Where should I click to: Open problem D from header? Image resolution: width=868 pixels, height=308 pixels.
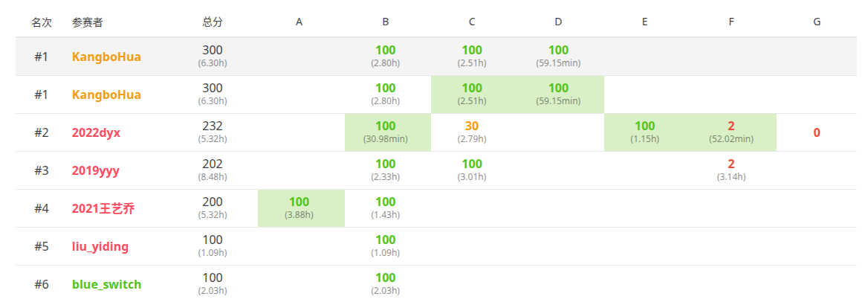[x=558, y=22]
